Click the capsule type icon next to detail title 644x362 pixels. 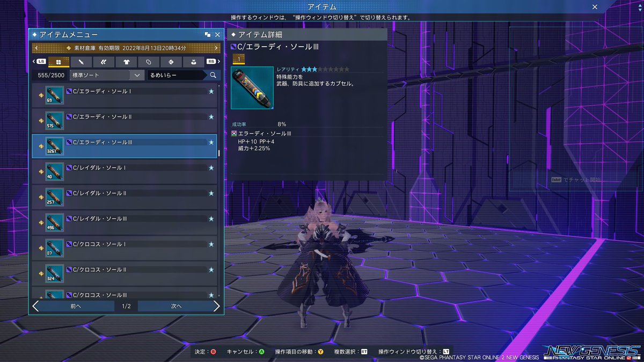pyautogui.click(x=233, y=47)
